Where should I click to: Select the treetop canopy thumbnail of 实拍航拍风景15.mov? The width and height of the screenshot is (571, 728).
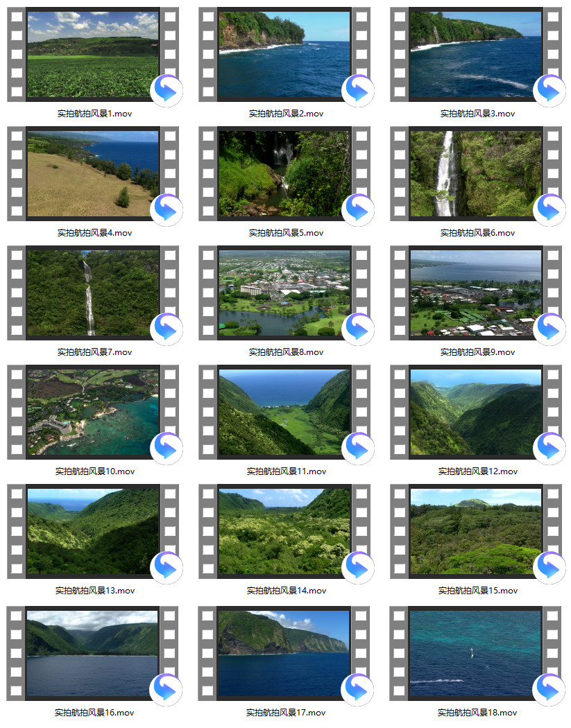(476, 532)
